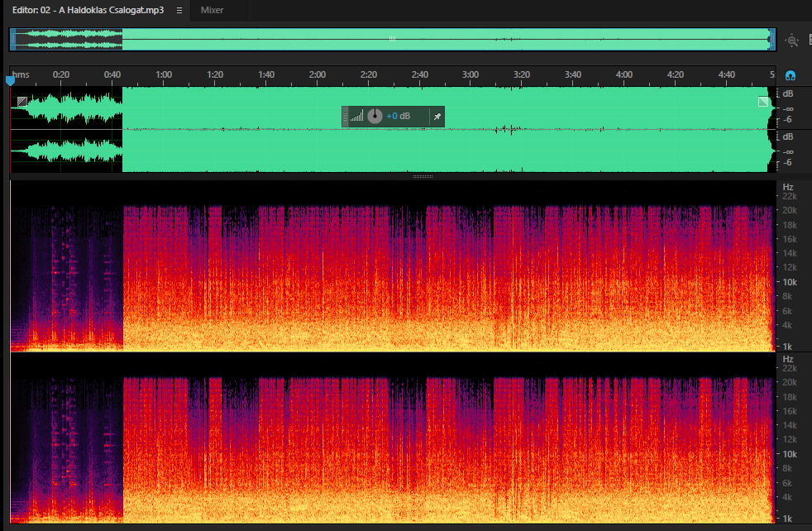Click the left handle of the overview navigator
The width and height of the screenshot is (812, 531).
click(13, 40)
